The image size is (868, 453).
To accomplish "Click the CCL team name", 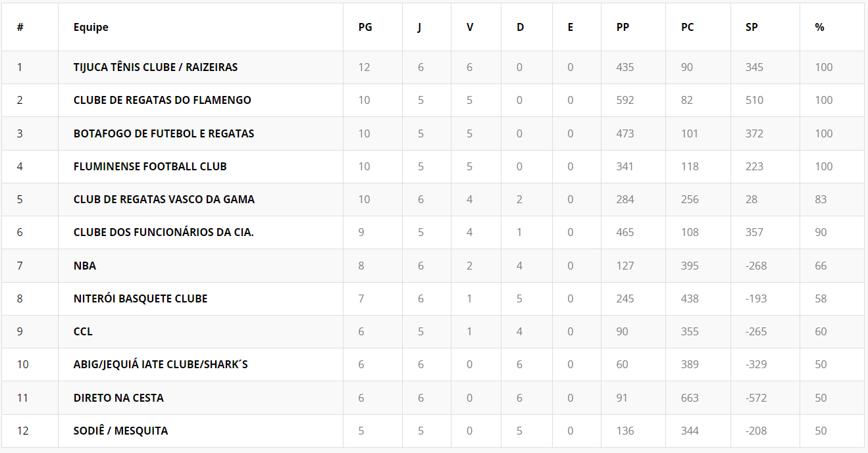I will (x=83, y=331).
